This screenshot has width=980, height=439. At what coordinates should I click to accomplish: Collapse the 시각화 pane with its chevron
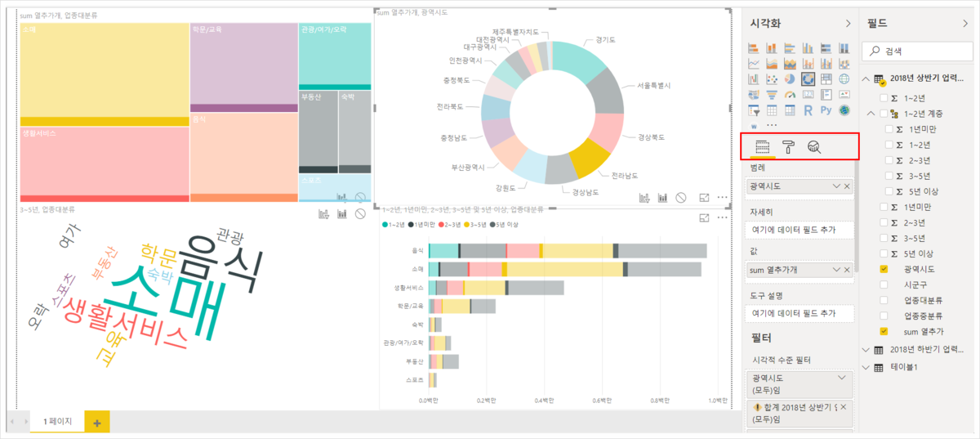[x=848, y=24]
